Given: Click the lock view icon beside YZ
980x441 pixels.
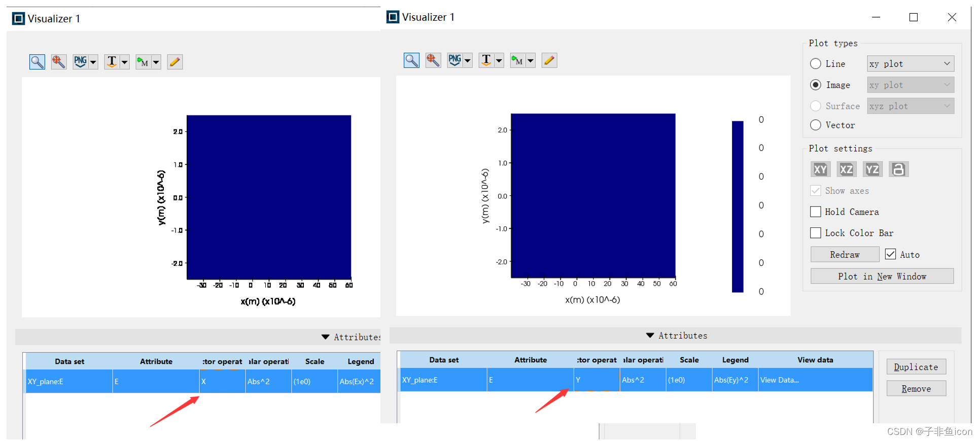Looking at the screenshot, I should pyautogui.click(x=898, y=169).
